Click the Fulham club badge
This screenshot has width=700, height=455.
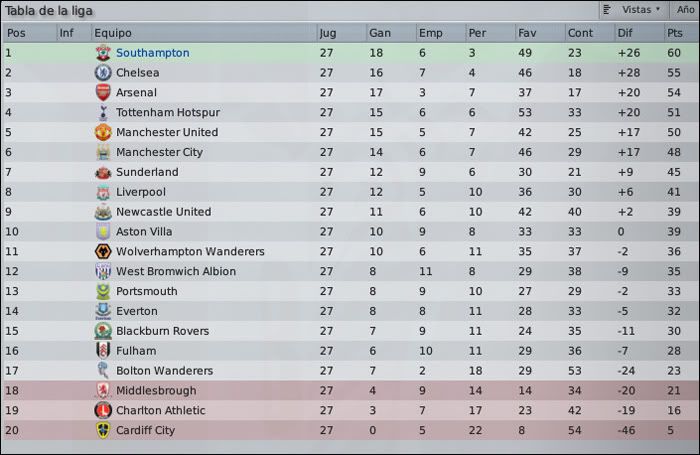click(x=103, y=351)
